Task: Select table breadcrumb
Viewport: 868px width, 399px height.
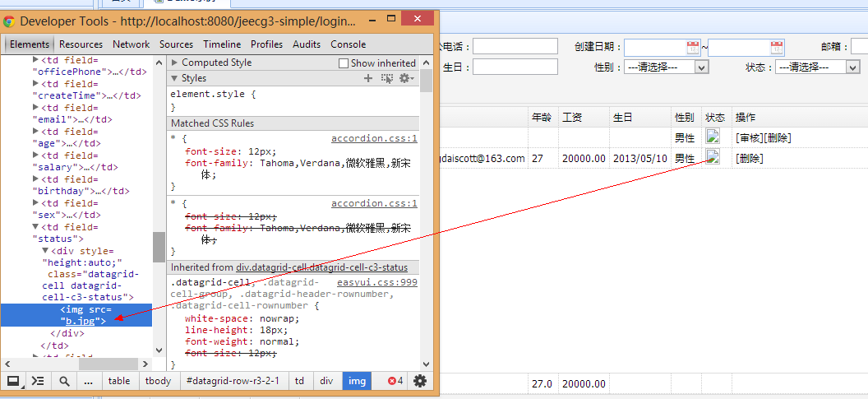Action: 119,381
